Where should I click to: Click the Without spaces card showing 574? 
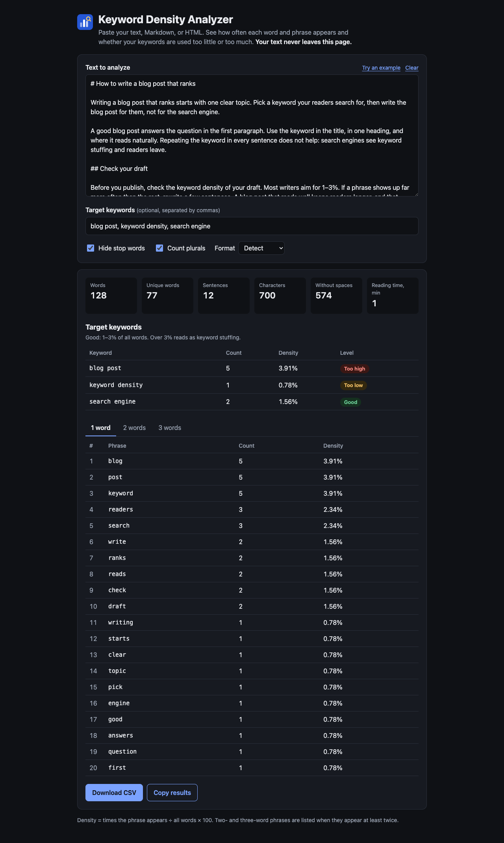(x=336, y=296)
